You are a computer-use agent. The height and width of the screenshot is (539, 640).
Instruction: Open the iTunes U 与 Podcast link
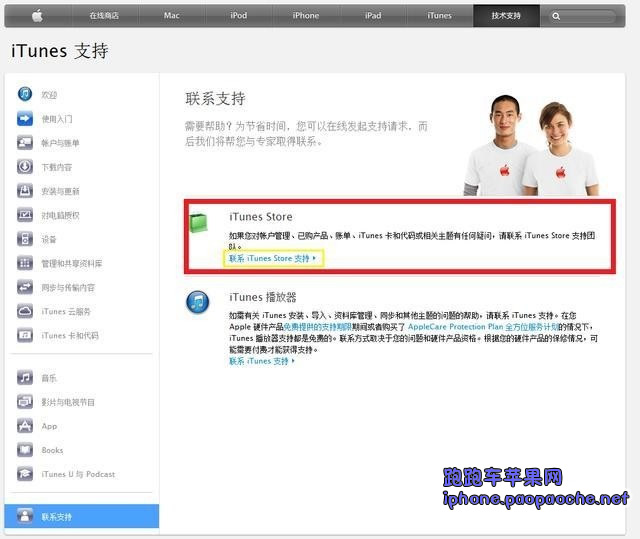pyautogui.click(x=78, y=475)
